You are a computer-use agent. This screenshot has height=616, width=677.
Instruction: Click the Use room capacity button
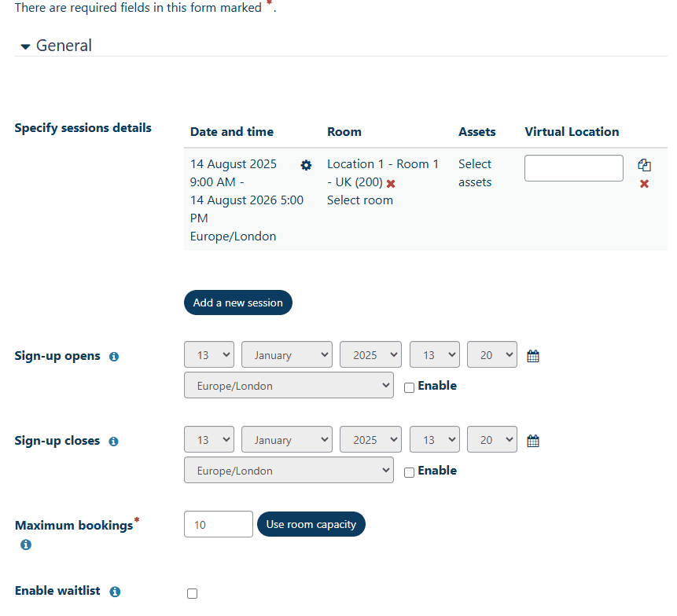(311, 524)
